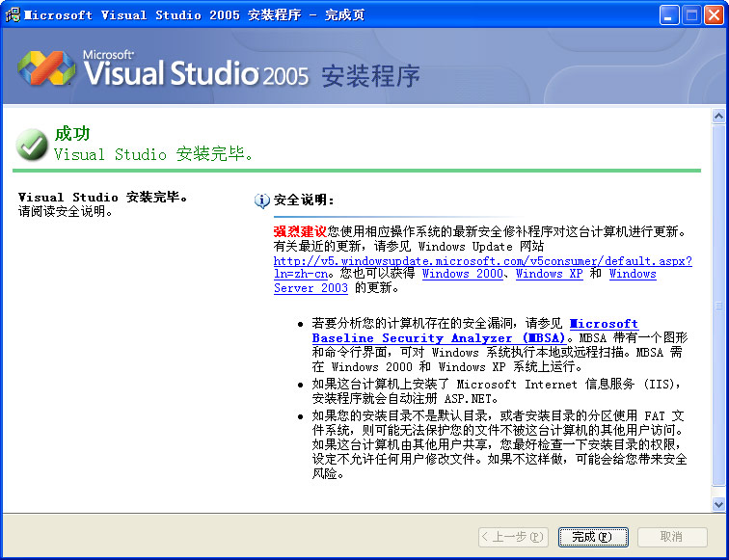Follow the ln=zh-cn continuation link
Screen dimensions: 729x560
pyautogui.click(x=301, y=274)
